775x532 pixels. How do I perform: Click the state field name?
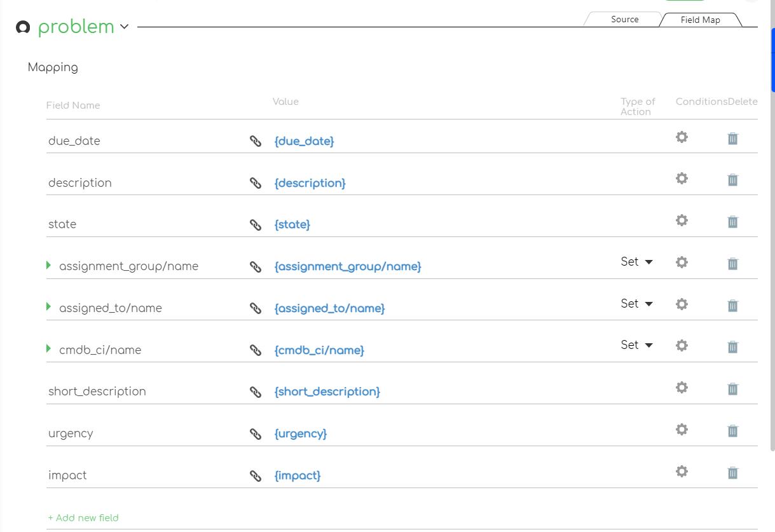click(62, 224)
